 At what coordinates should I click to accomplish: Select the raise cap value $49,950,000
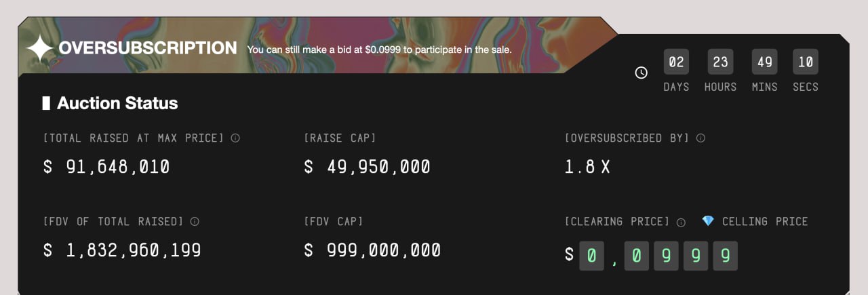(x=367, y=167)
